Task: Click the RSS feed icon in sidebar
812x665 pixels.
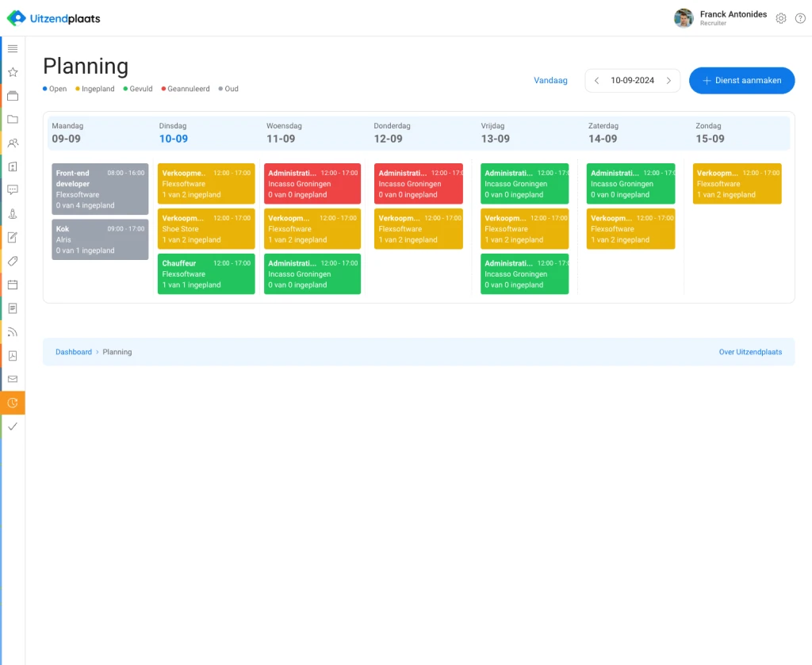Action: click(13, 332)
